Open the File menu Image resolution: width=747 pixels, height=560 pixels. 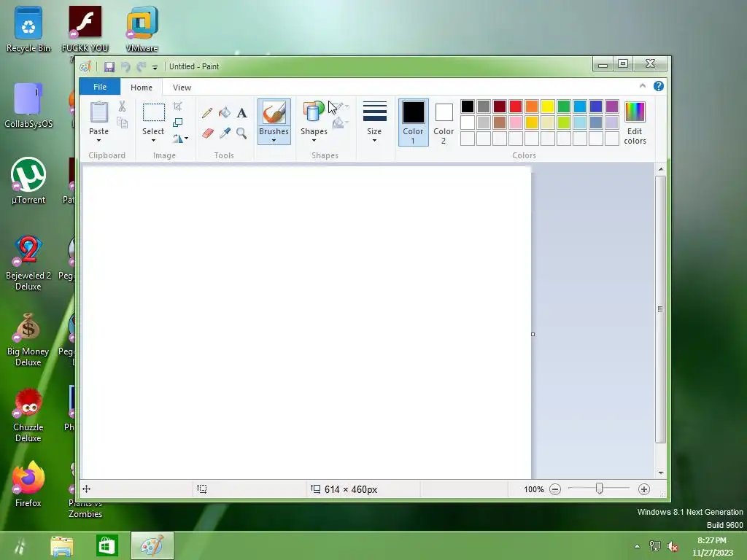(x=100, y=87)
